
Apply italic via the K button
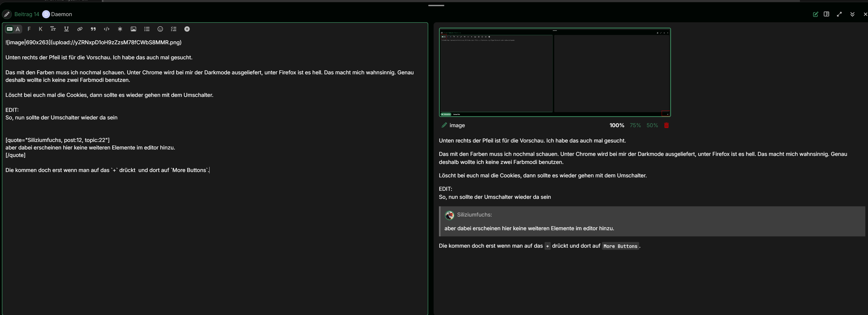coord(40,29)
